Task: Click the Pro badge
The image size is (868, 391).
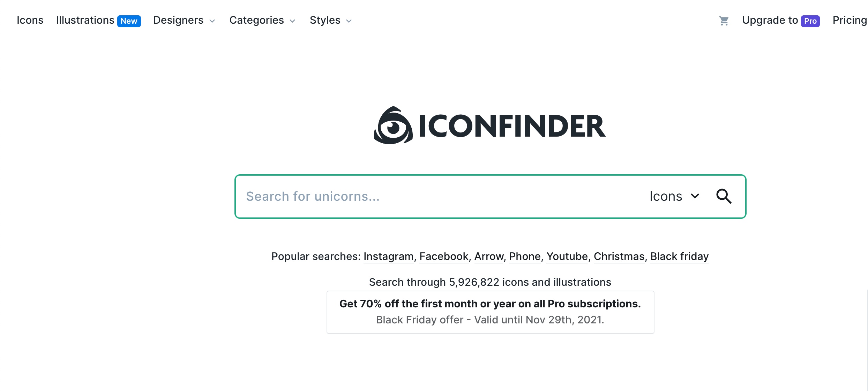Action: 810,21
